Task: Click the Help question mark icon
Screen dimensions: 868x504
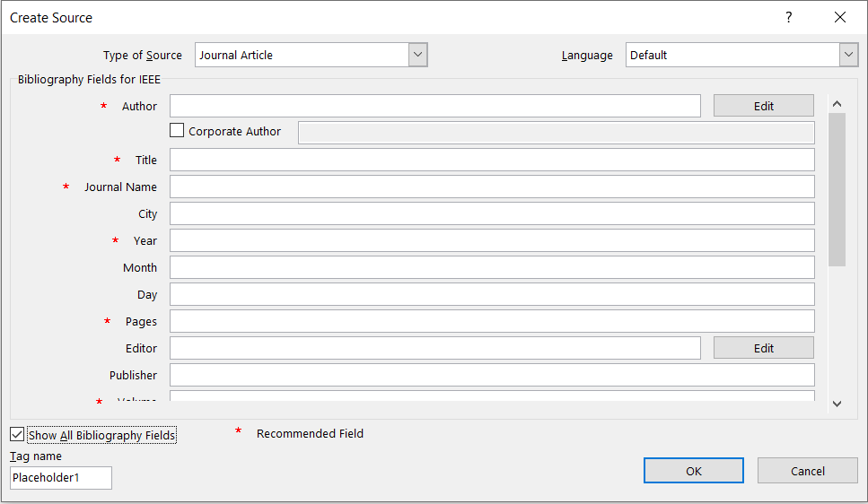Action: 788,18
